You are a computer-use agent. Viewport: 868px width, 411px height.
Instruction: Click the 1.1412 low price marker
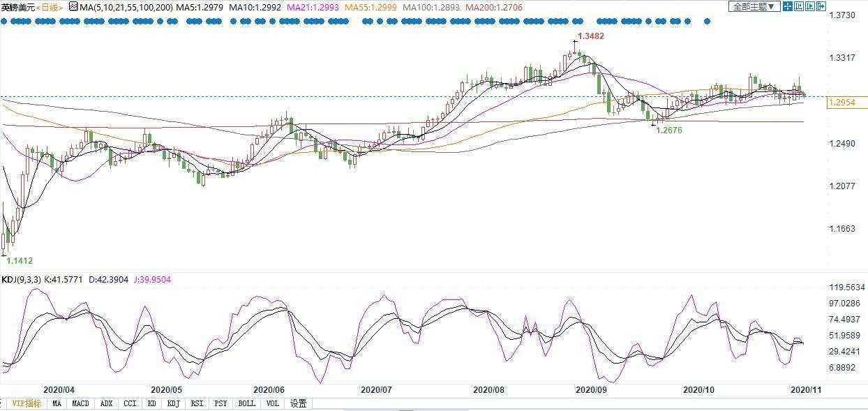pos(20,260)
